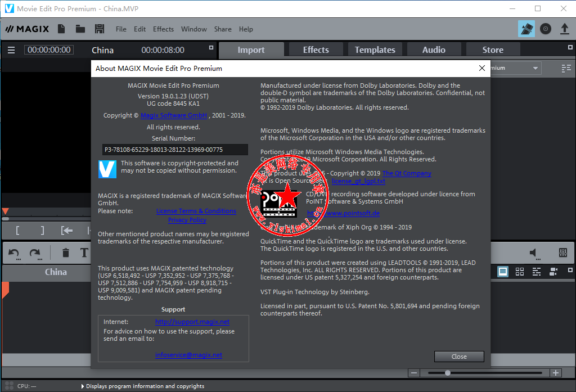Click the timeline zoom slider handle
Screen dimensions: 576x392
(x=447, y=373)
